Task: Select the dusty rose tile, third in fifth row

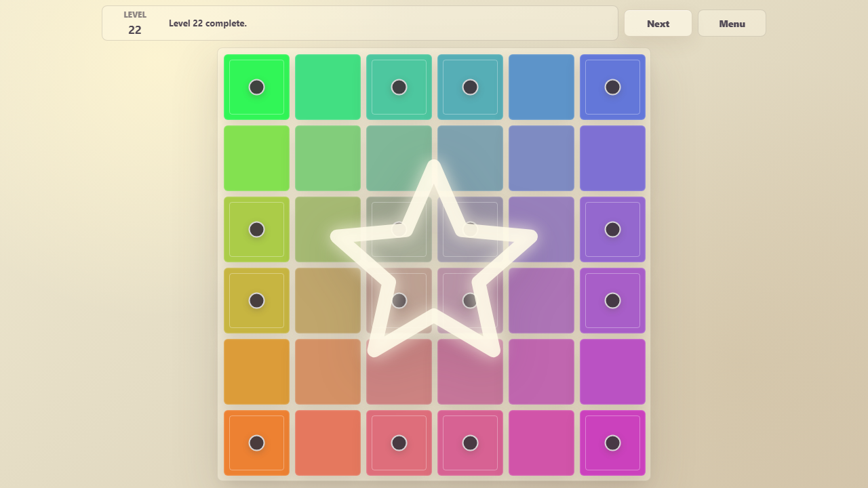Action: click(x=399, y=371)
